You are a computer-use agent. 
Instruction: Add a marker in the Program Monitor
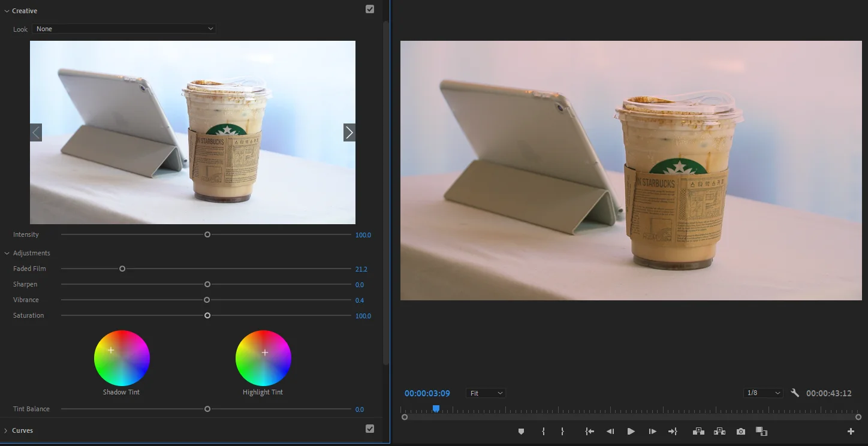click(x=521, y=431)
